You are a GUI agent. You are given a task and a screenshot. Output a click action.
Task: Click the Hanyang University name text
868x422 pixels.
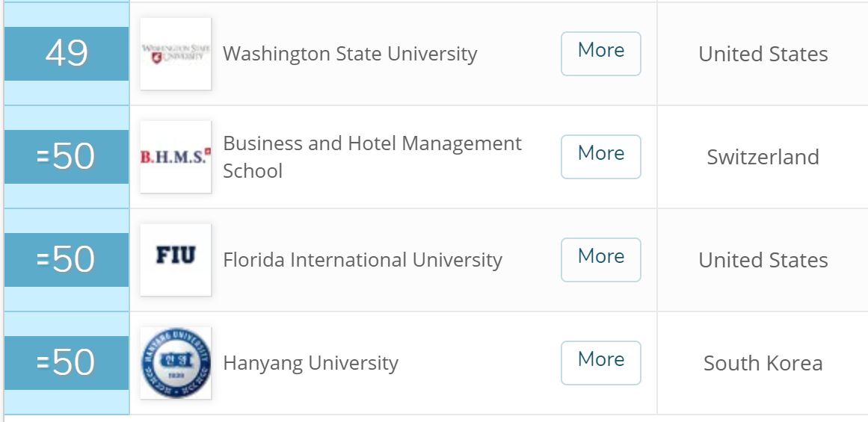click(310, 363)
